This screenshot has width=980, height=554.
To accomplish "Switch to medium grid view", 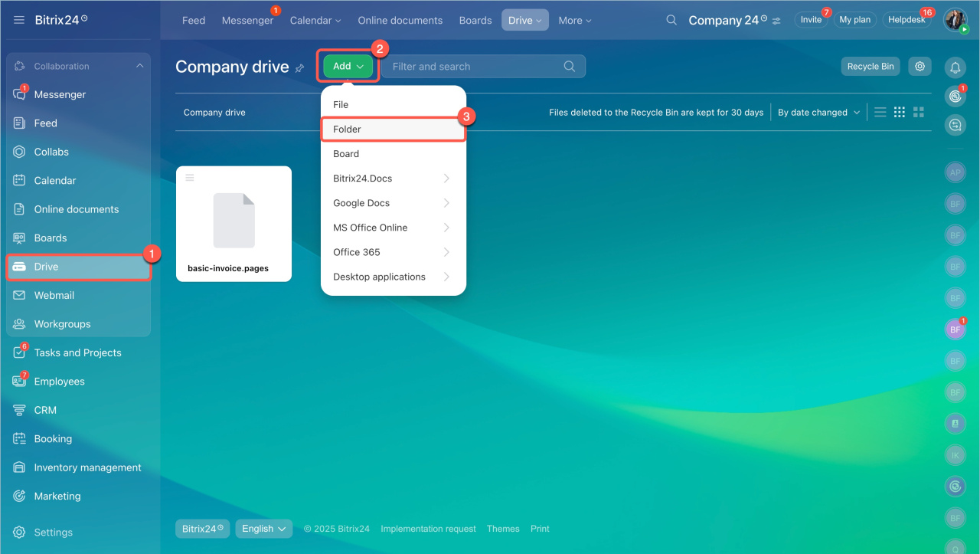I will 900,113.
